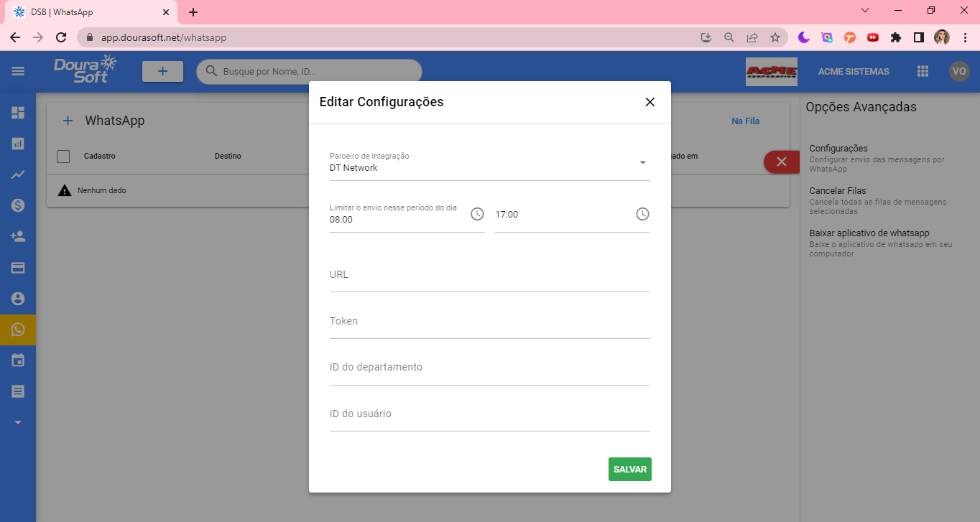This screenshot has height=522, width=980.
Task: Open the calendar icon in sidebar
Action: coord(18,360)
